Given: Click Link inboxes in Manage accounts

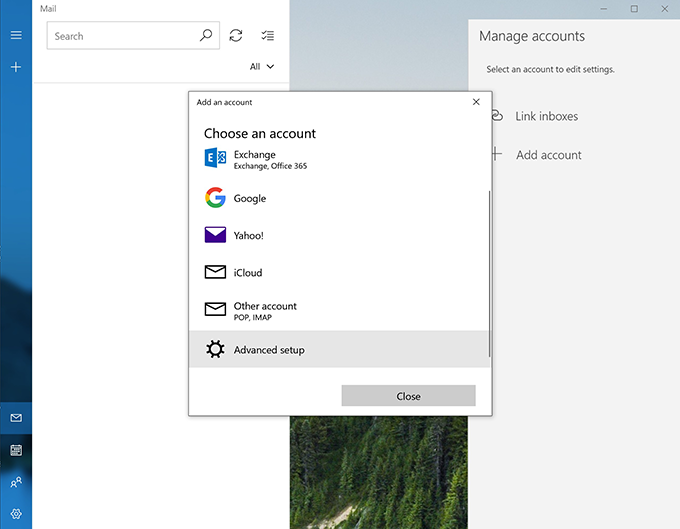Looking at the screenshot, I should pyautogui.click(x=546, y=116).
